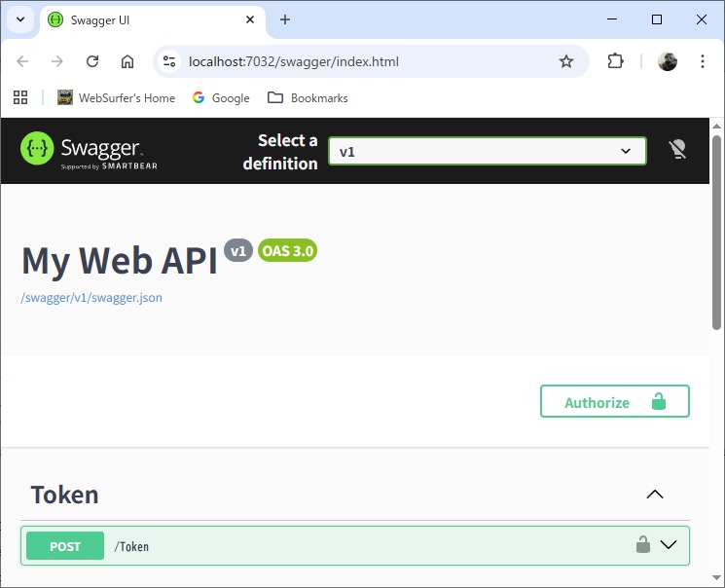Screen dimensions: 725x588
Task: Minimize the browser window
Action: tap(612, 19)
